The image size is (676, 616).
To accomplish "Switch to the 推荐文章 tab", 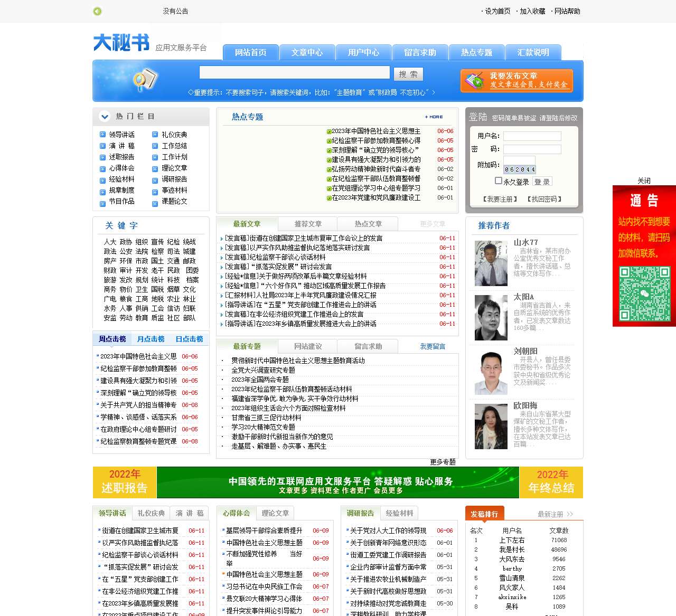I will point(308,224).
